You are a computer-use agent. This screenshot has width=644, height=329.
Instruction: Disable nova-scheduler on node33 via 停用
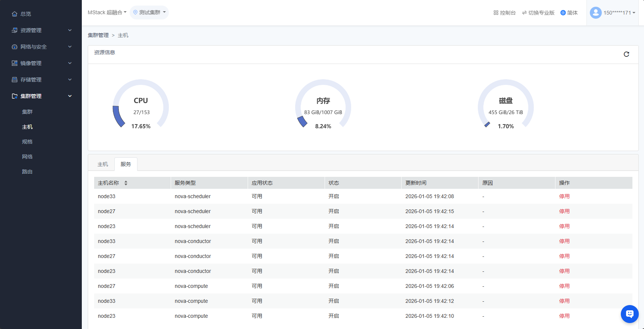point(564,196)
